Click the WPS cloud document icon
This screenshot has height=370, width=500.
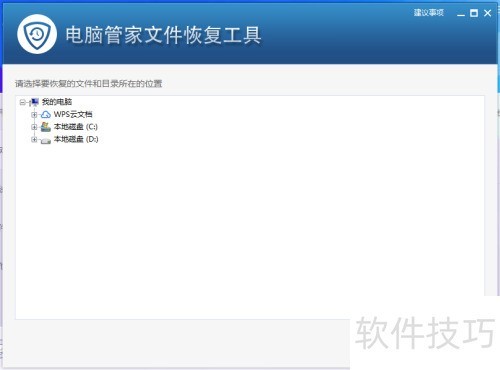point(46,115)
